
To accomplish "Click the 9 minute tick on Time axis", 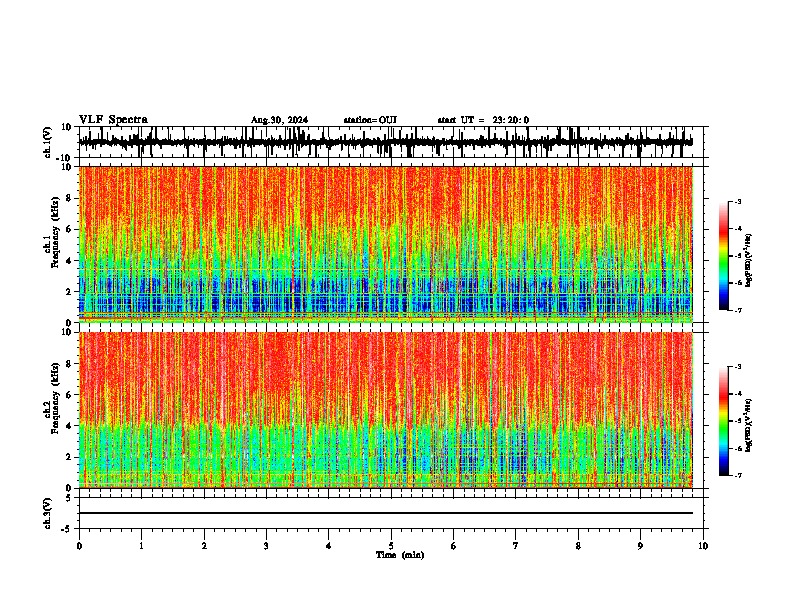I will pos(640,546).
